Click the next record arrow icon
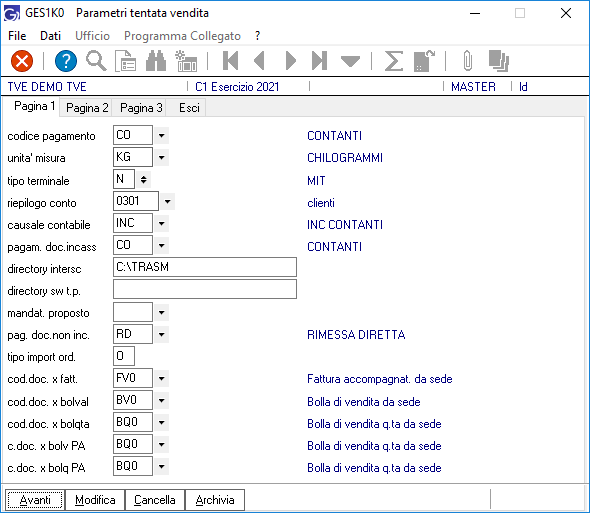 coord(290,61)
